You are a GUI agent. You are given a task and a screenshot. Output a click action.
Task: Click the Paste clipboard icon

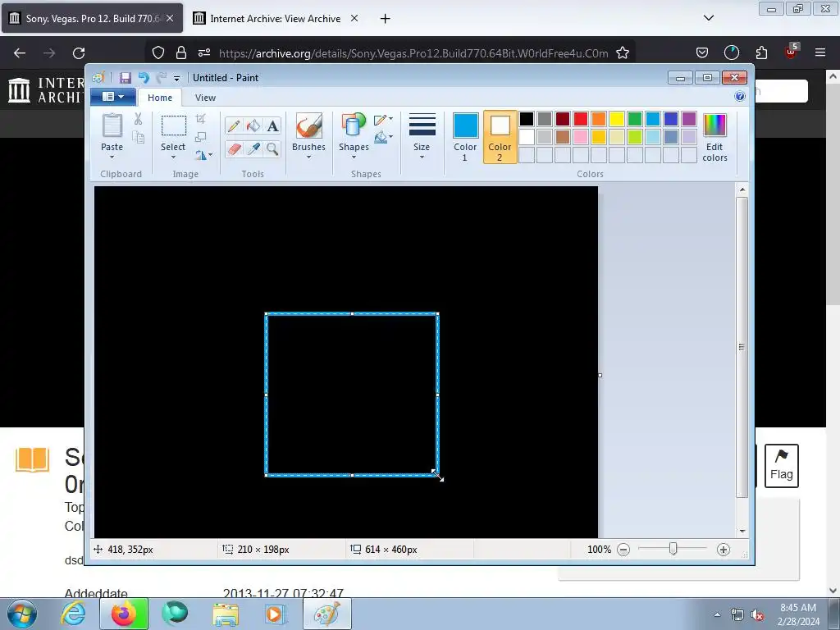[112, 126]
